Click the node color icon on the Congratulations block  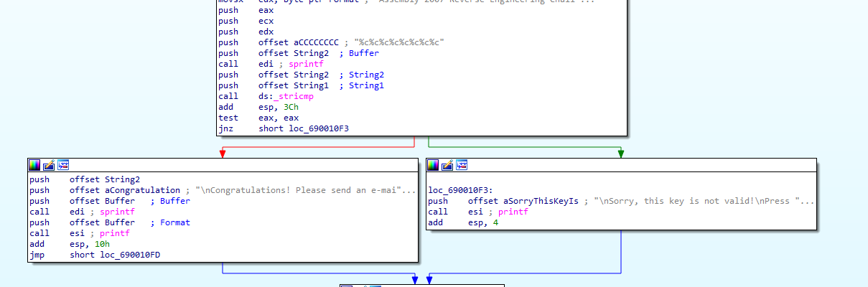[x=34, y=165]
